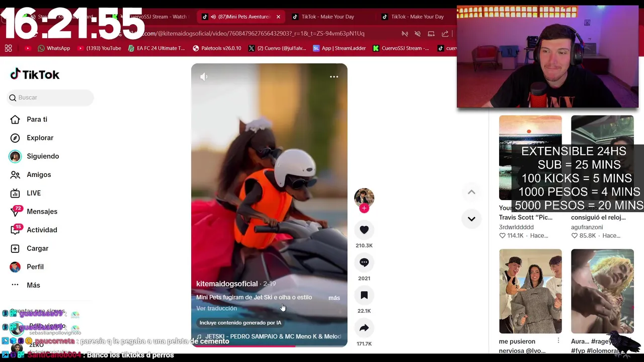Open kitemaidogsoficial username link
This screenshot has height=362, width=644.
pyautogui.click(x=227, y=284)
